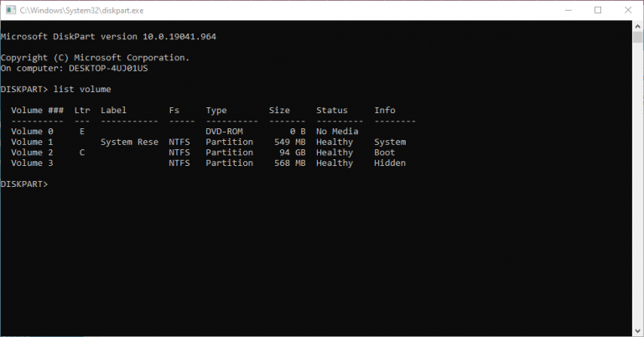This screenshot has width=644, height=337.
Task: Click the 'Copyright (C) Microsoft Corporation.' line
Action: pos(96,58)
